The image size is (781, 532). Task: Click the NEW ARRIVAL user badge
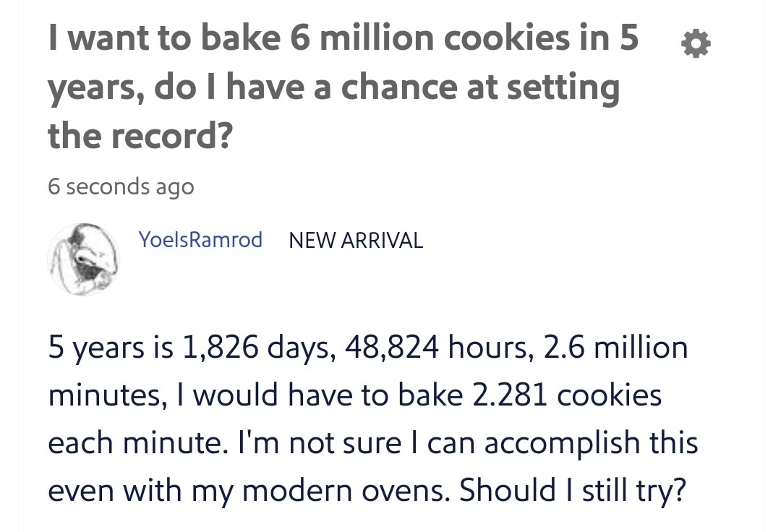[356, 240]
